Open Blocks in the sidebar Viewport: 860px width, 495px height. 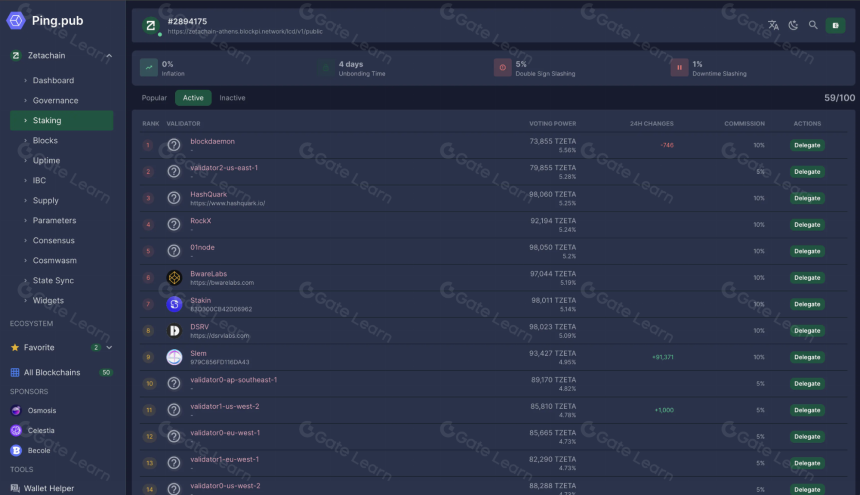pyautogui.click(x=45, y=140)
